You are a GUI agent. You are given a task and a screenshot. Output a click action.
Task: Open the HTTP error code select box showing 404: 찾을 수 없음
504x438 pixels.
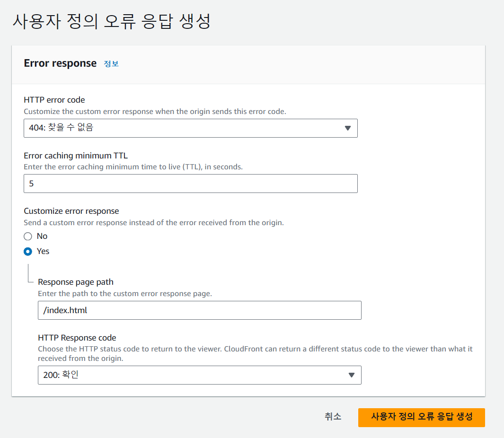(190, 128)
